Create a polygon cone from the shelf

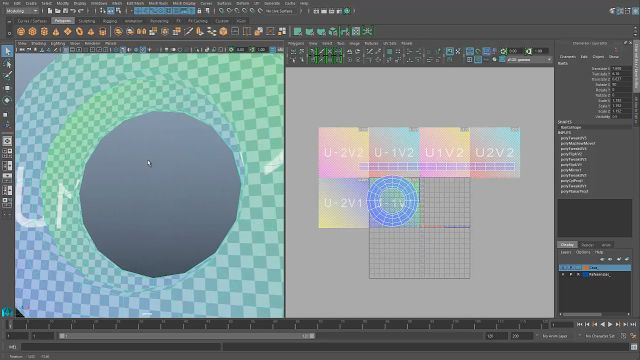click(x=56, y=31)
